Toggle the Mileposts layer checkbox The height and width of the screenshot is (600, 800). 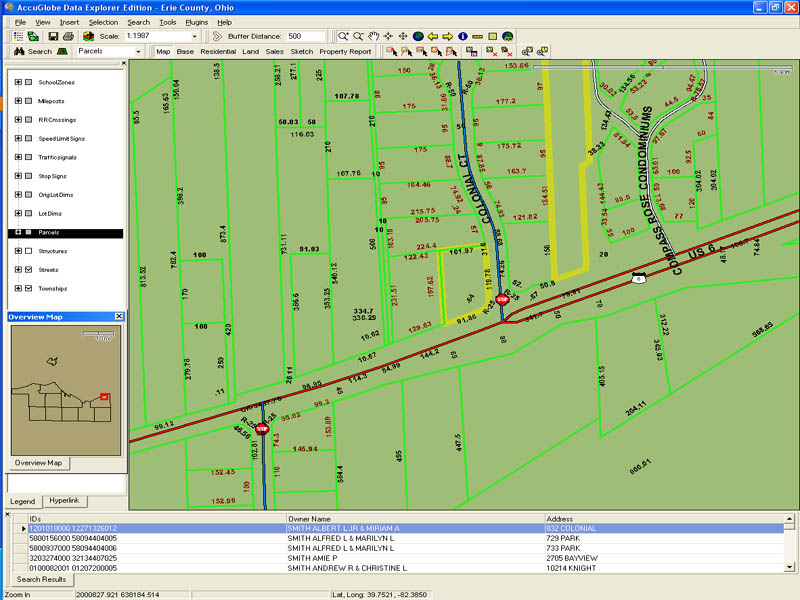tap(29, 101)
